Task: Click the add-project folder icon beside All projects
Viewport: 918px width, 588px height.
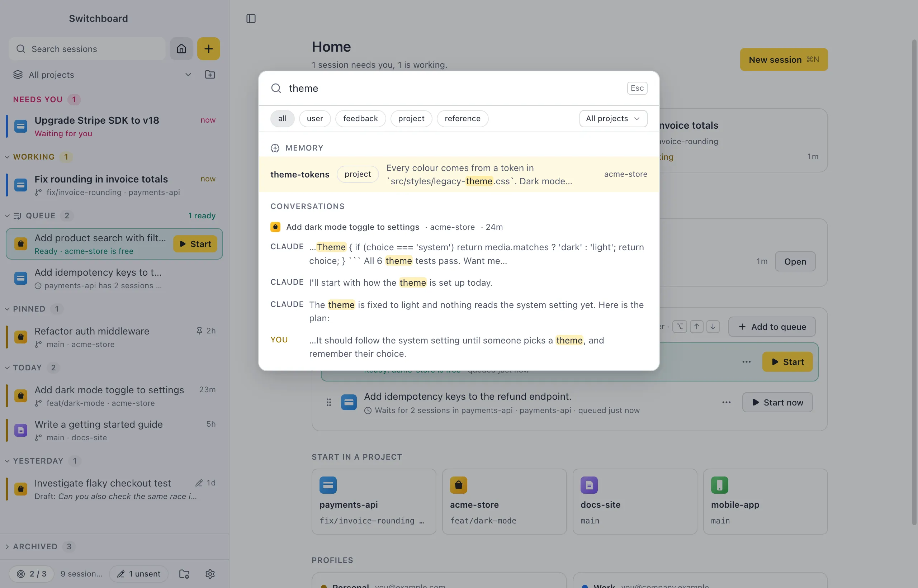Action: pos(210,75)
